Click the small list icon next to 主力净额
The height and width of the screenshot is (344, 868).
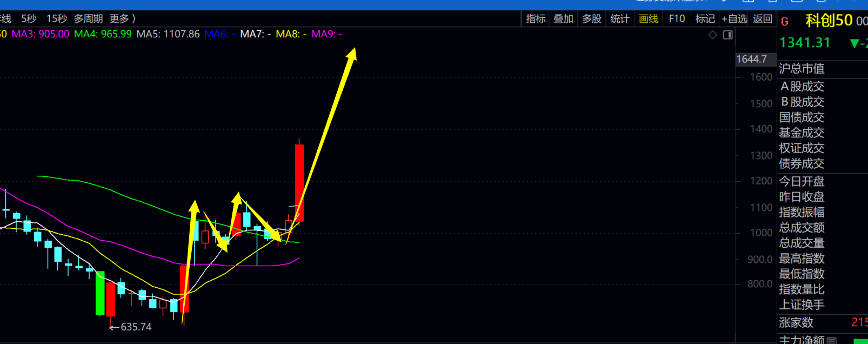[832, 340]
